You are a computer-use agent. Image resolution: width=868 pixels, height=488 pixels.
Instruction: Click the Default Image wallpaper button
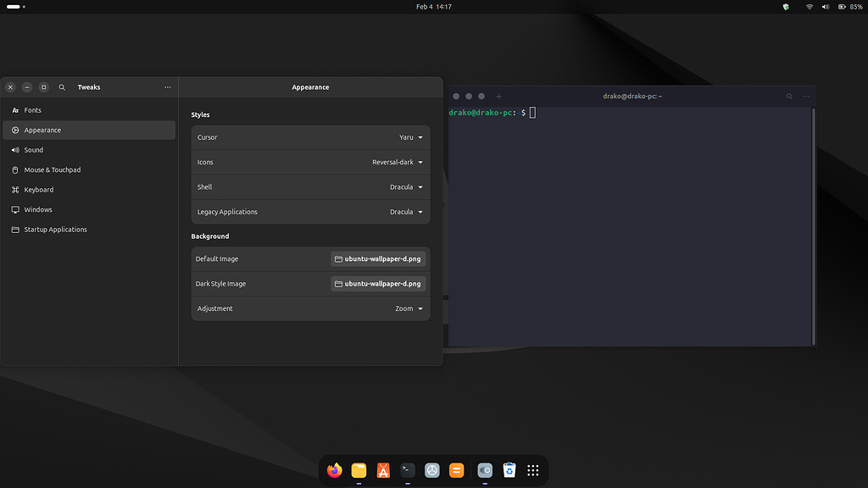click(378, 258)
